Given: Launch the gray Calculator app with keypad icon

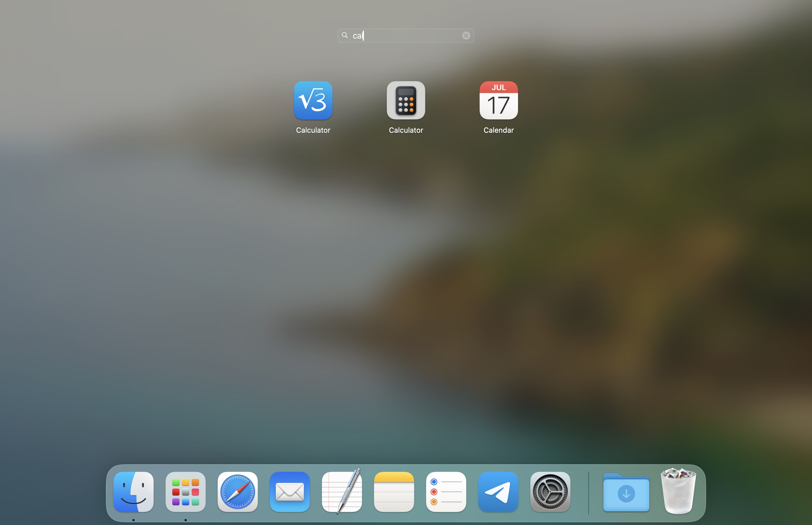Looking at the screenshot, I should (405, 100).
